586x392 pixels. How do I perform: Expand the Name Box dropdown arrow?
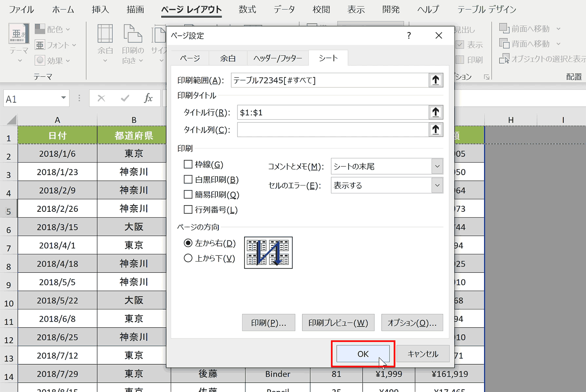[63, 98]
